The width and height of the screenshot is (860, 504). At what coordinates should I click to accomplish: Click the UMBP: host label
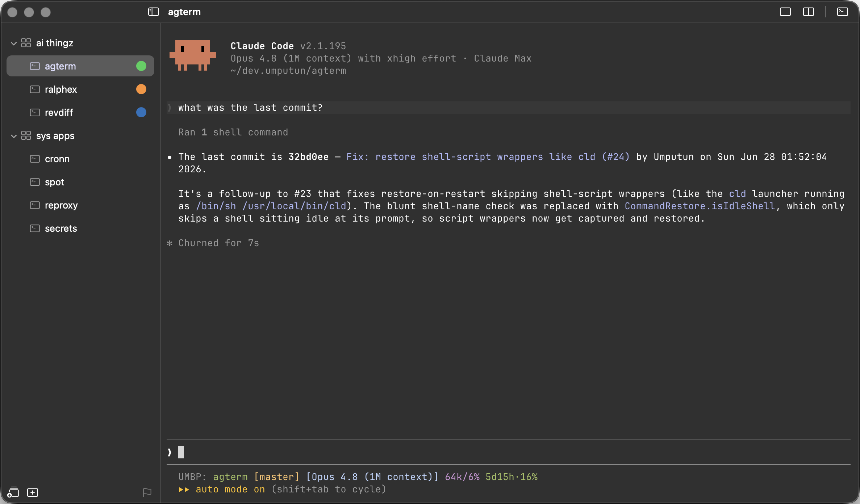tap(192, 477)
